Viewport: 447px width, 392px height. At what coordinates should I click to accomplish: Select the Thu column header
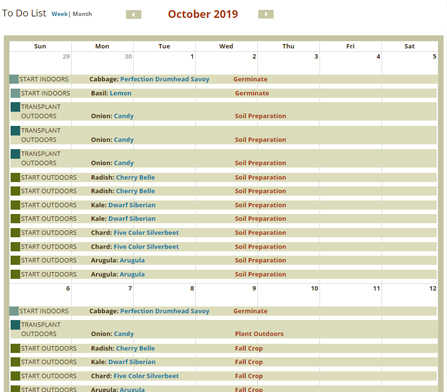(x=288, y=46)
